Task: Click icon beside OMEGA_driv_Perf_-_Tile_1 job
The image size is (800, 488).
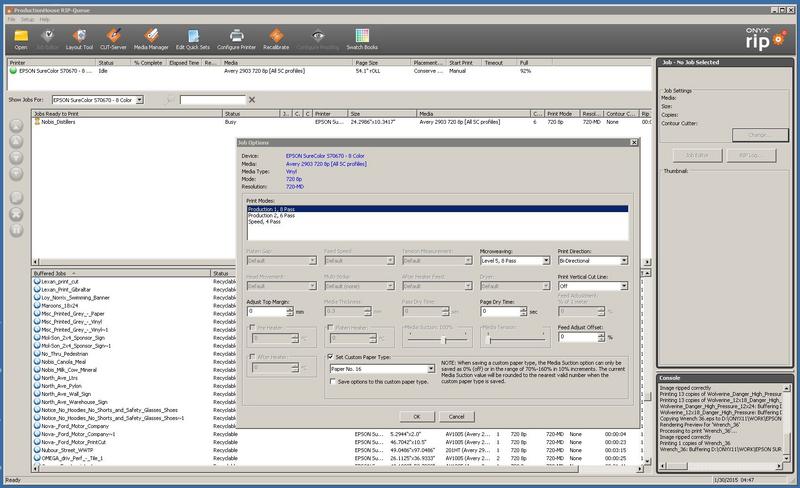Action: 37,458
